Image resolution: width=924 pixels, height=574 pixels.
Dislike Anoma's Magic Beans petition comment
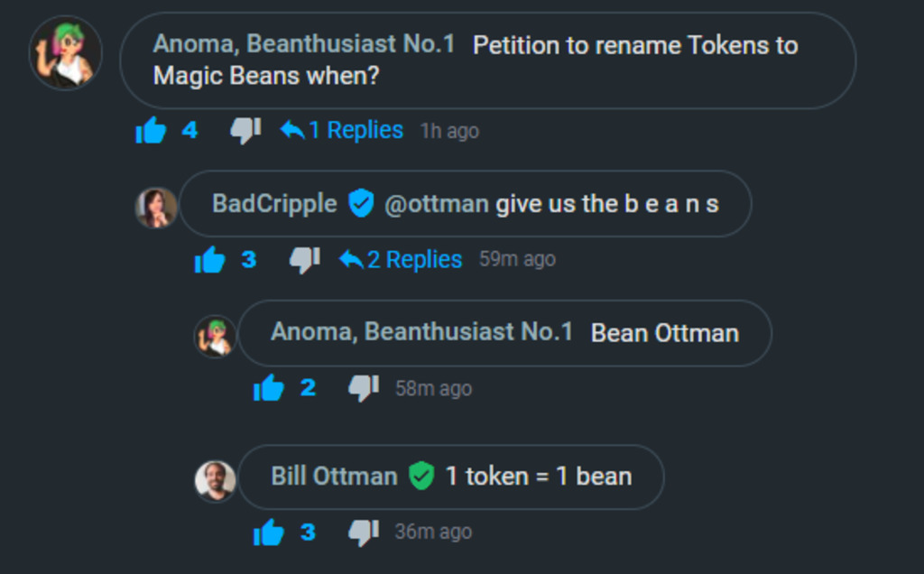tap(245, 130)
